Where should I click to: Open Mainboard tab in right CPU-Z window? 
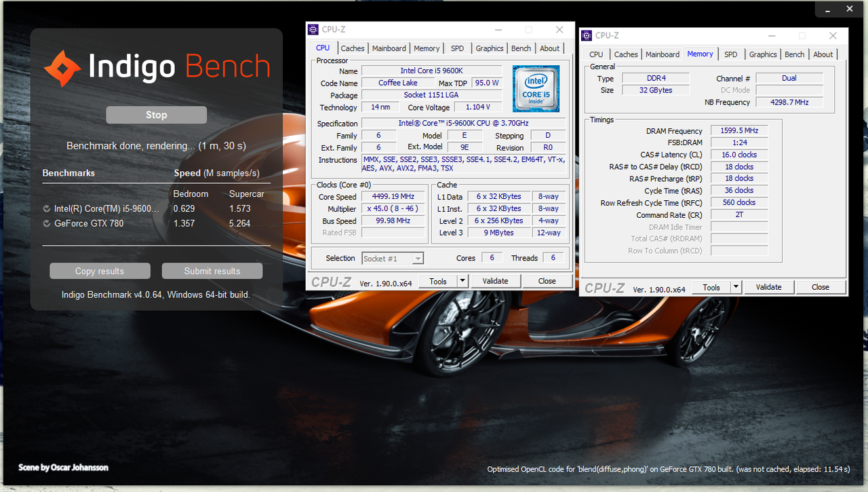coord(663,54)
